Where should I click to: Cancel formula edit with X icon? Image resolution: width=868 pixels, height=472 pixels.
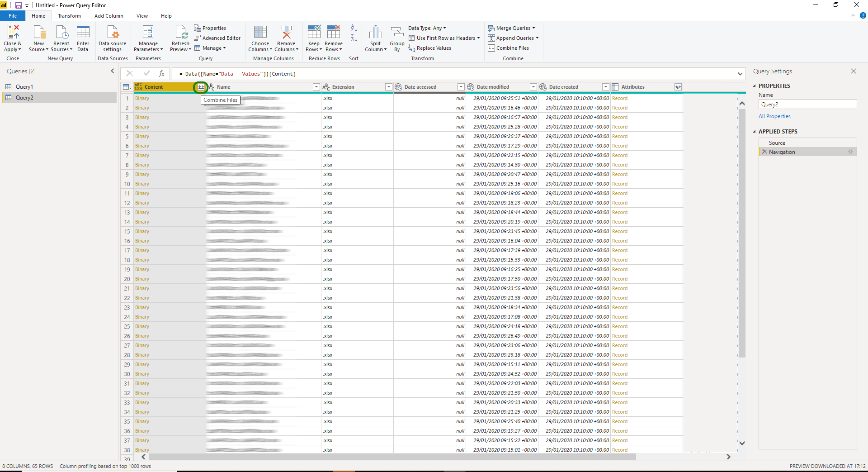[130, 73]
